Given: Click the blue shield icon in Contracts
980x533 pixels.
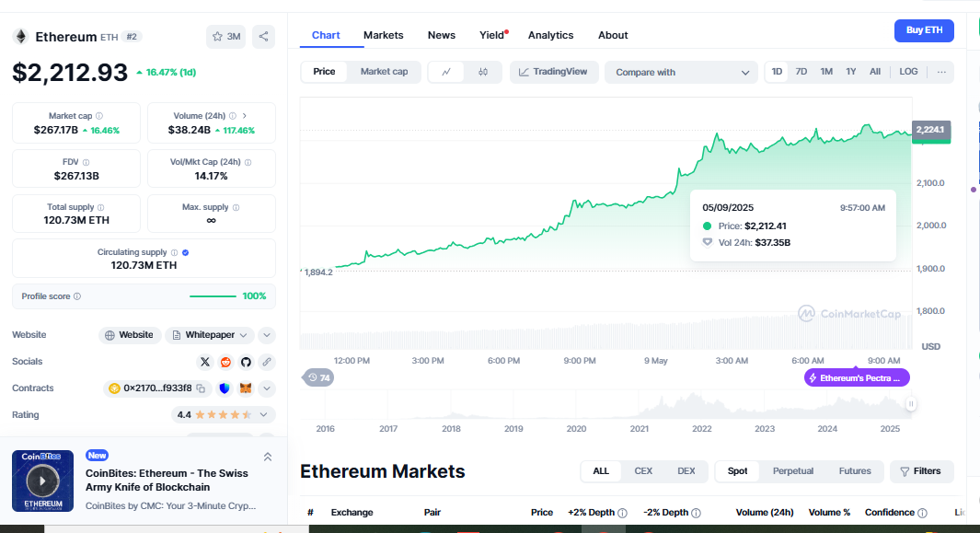Looking at the screenshot, I should tap(225, 388).
